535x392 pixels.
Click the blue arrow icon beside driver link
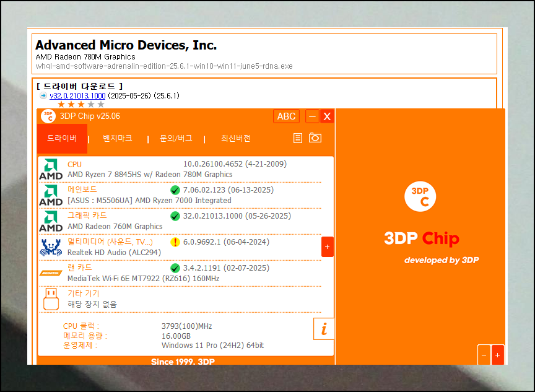[43, 95]
